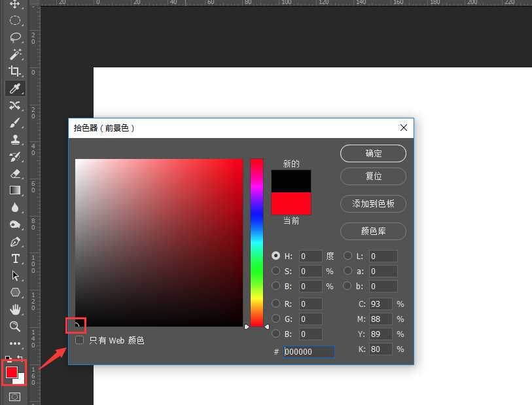
Task: Enable the 只有 Web 颜色 checkbox
Action: point(79,340)
